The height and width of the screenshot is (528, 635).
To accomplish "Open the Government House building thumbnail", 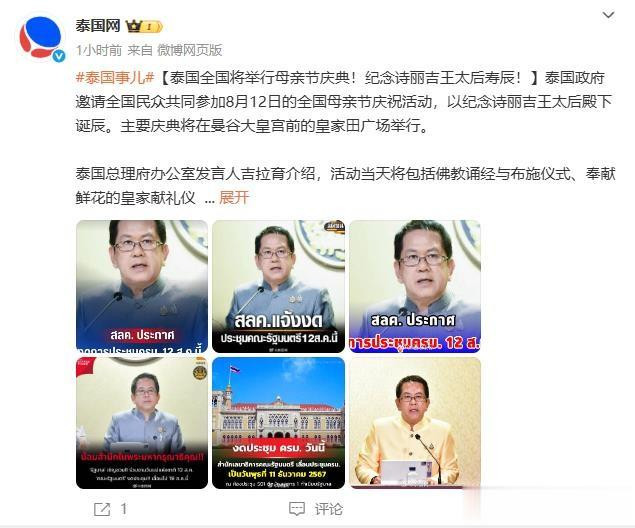I will click(279, 423).
